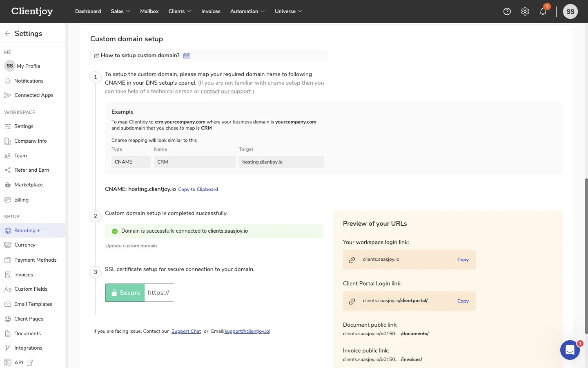Viewport: 588px width, 368px height.
Task: Click the support@clientjoy.io email link
Action: tap(247, 331)
